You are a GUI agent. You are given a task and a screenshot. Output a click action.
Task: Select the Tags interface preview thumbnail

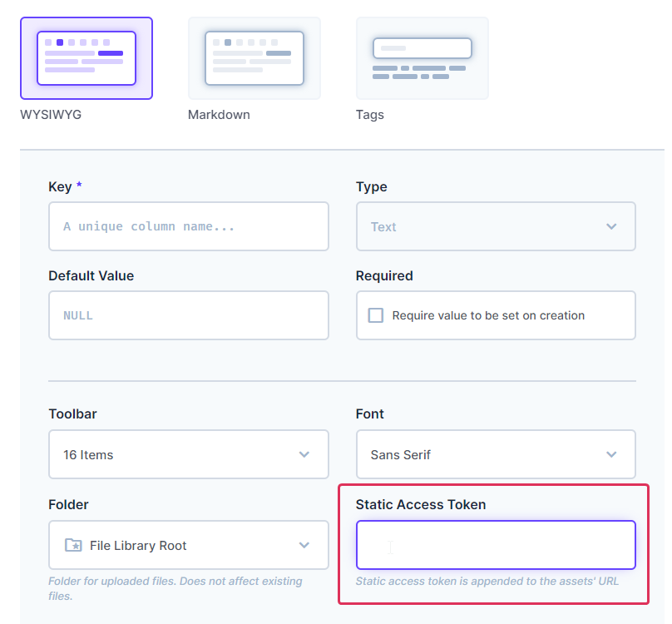(422, 58)
